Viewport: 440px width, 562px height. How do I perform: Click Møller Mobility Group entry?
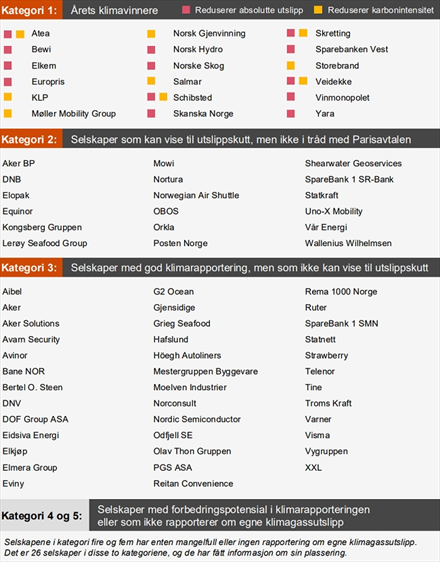pos(73,114)
